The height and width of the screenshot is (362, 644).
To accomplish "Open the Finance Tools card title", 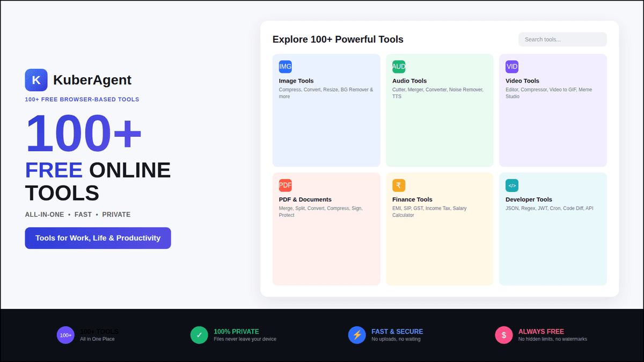I will tap(412, 200).
